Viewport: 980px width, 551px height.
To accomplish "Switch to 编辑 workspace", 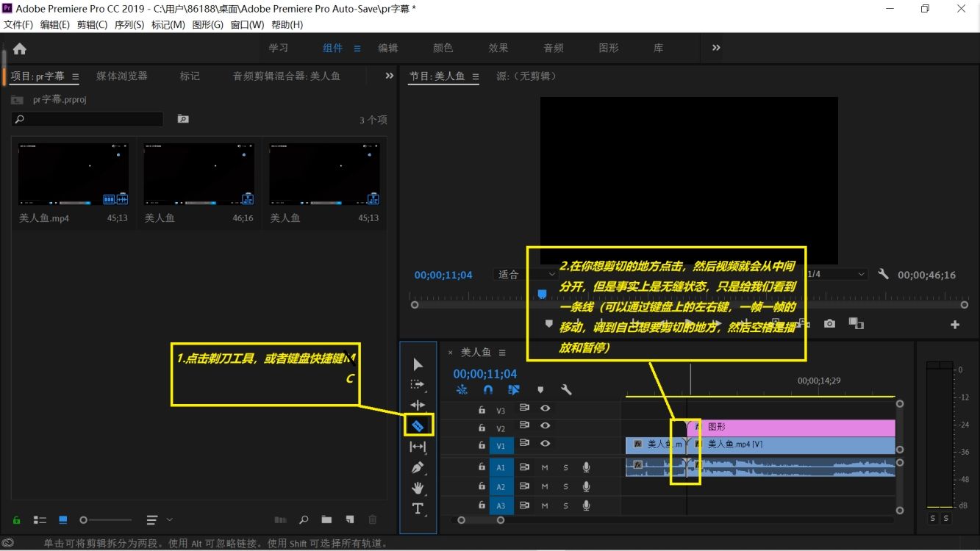I will click(x=388, y=48).
